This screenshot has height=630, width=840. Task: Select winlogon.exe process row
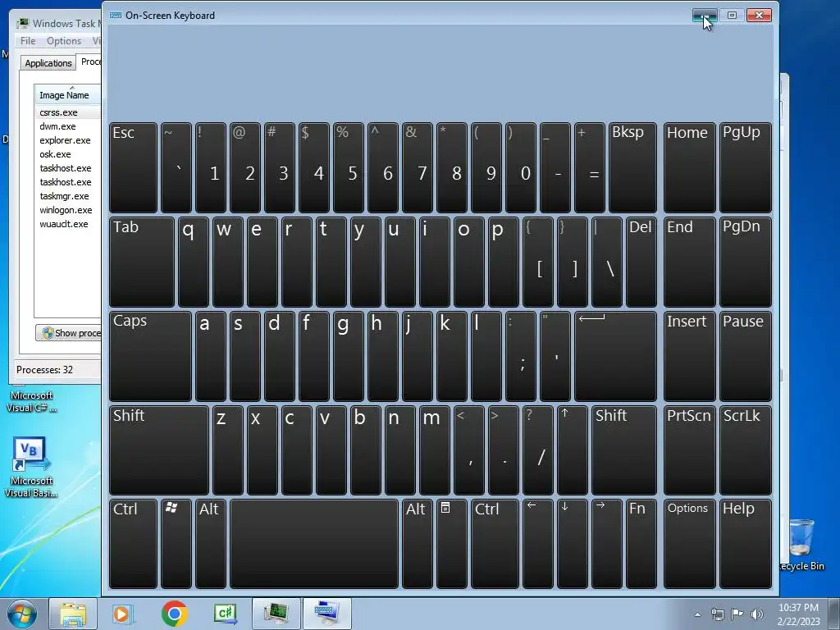pos(69,210)
